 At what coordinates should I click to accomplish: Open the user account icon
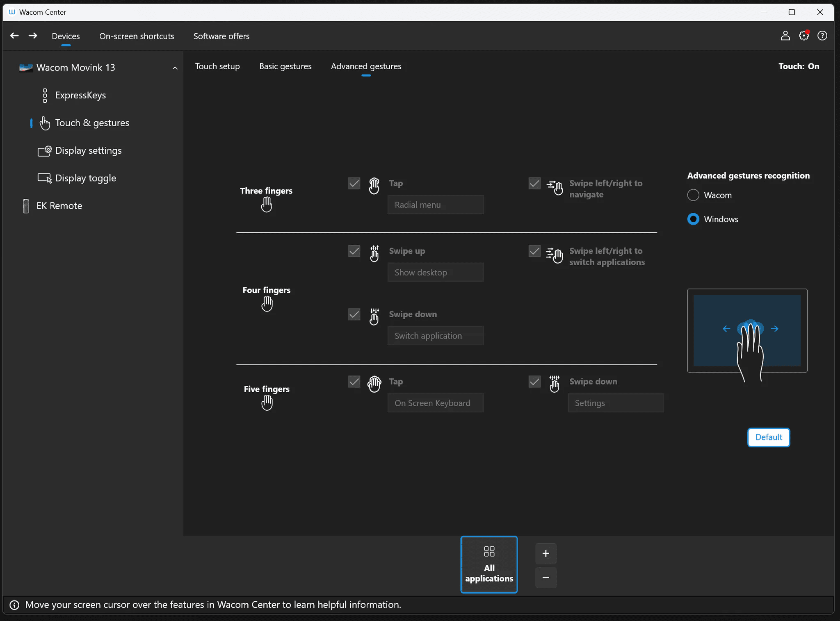pos(785,36)
